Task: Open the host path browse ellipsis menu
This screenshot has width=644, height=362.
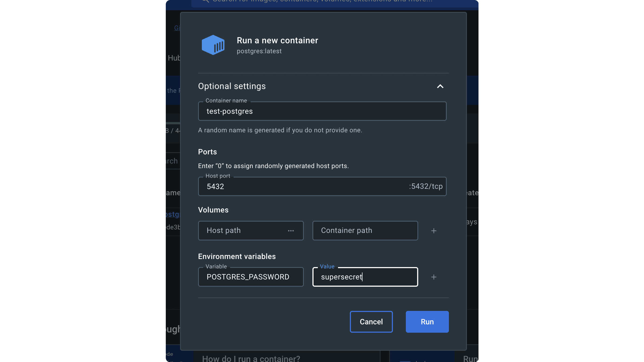Action: [x=291, y=230]
